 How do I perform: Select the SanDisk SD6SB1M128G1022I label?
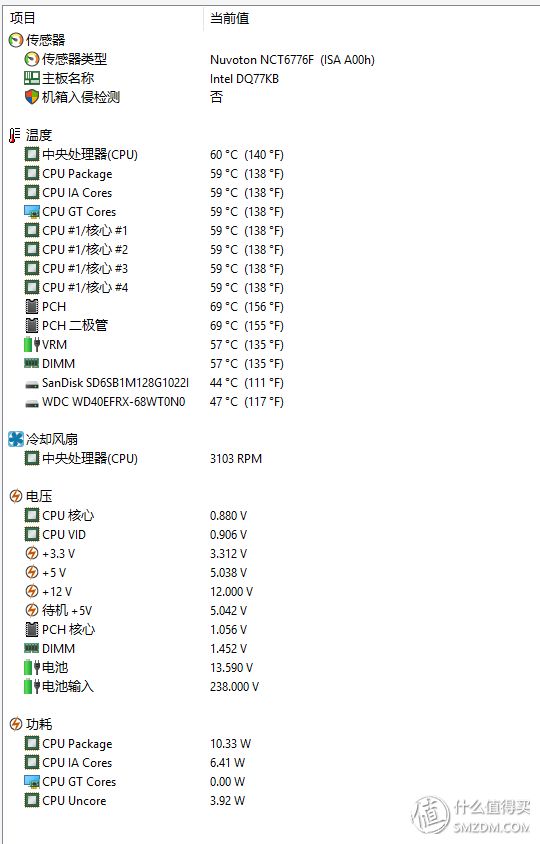pyautogui.click(x=116, y=383)
